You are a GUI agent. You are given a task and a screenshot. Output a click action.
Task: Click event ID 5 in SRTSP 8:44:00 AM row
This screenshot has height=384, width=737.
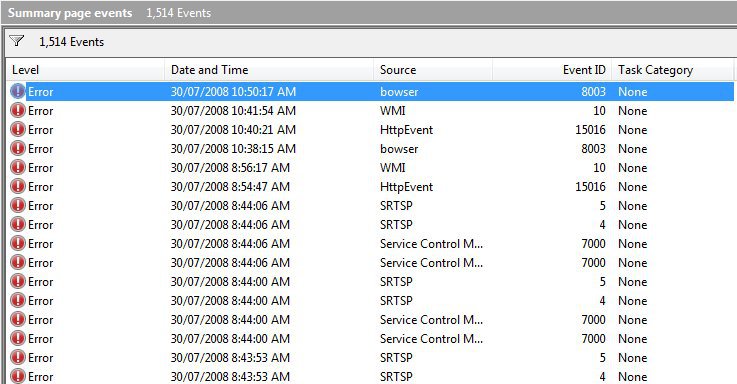coord(602,282)
